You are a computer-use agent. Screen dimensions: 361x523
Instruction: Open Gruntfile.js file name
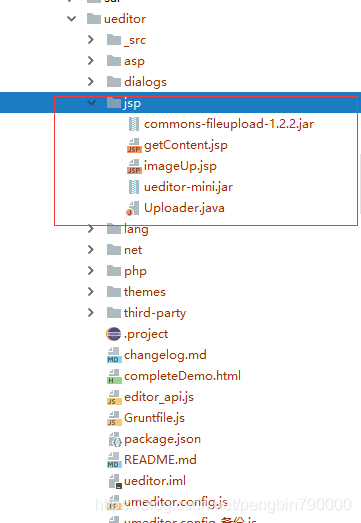(154, 418)
